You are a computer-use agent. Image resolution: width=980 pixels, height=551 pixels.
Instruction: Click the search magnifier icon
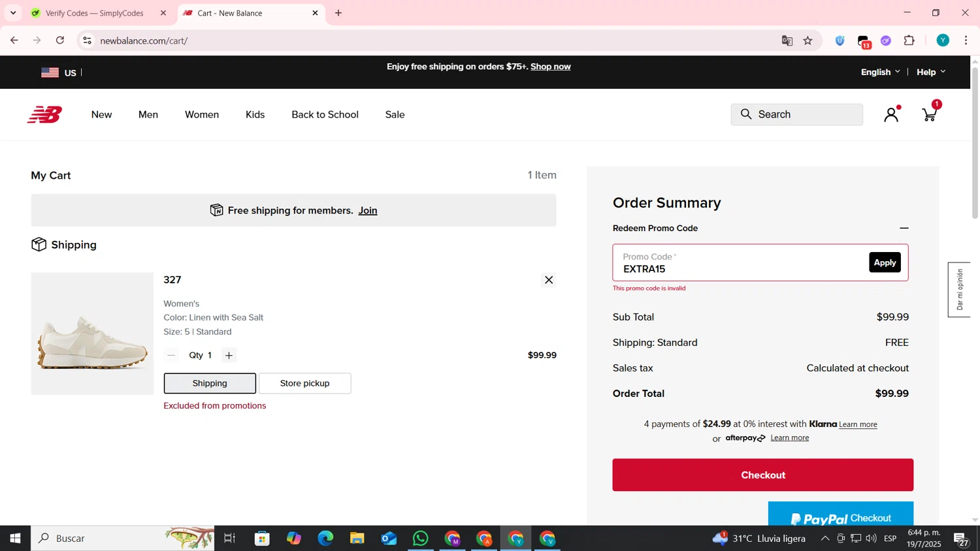click(x=746, y=114)
